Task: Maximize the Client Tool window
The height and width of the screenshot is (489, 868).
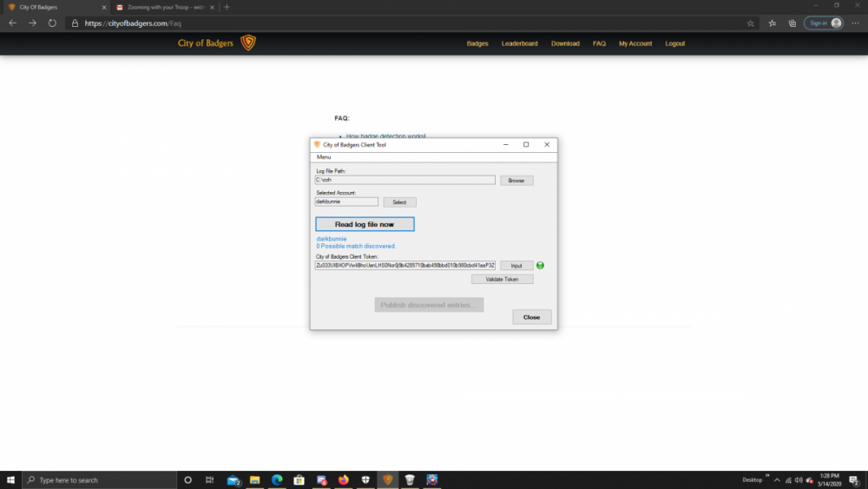Action: click(x=526, y=144)
